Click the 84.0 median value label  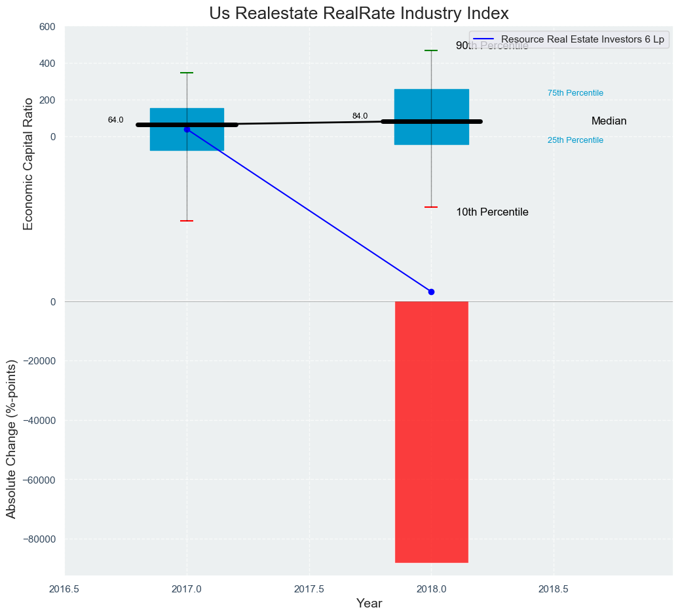(x=360, y=116)
